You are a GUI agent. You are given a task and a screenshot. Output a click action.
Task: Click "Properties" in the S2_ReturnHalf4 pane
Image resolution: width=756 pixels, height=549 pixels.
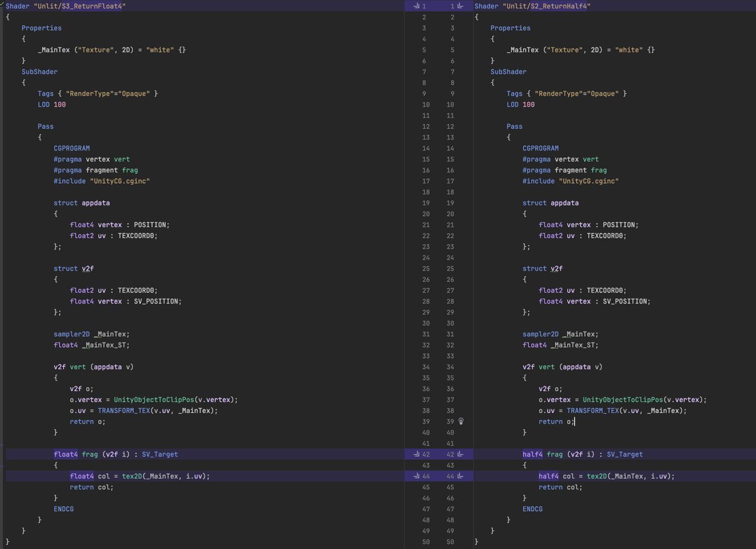pyautogui.click(x=510, y=28)
